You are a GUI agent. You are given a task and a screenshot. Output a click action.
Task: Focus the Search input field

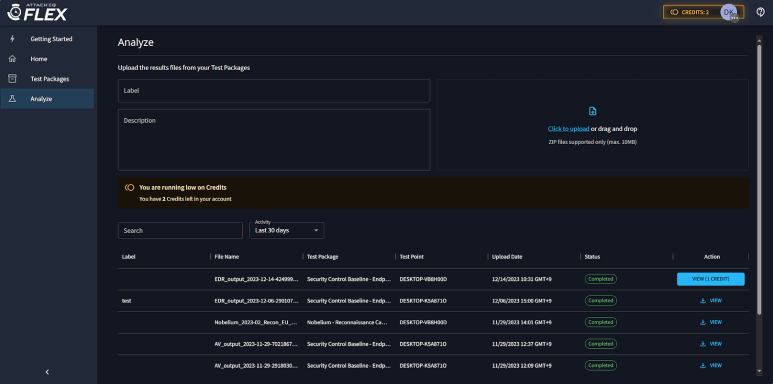[x=180, y=230]
